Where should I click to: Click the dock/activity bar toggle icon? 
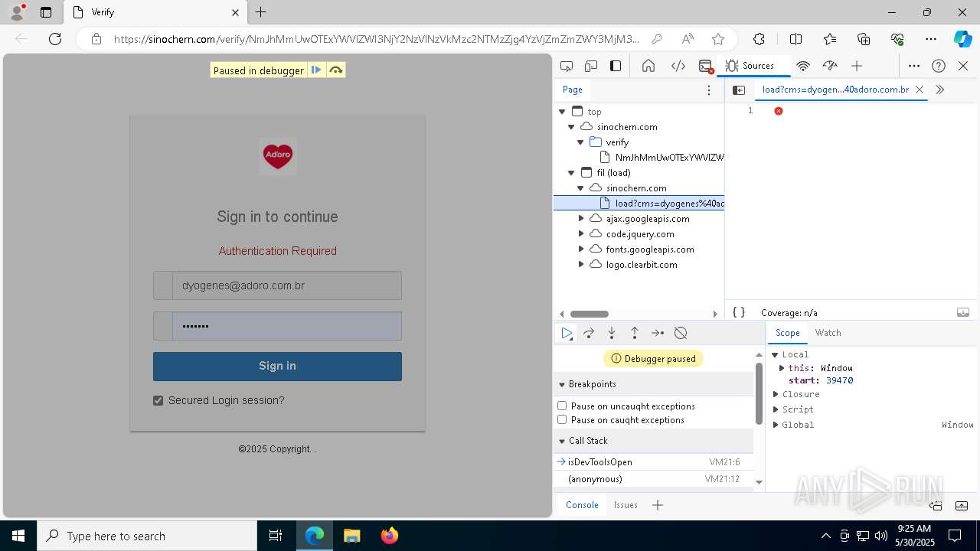coord(616,66)
